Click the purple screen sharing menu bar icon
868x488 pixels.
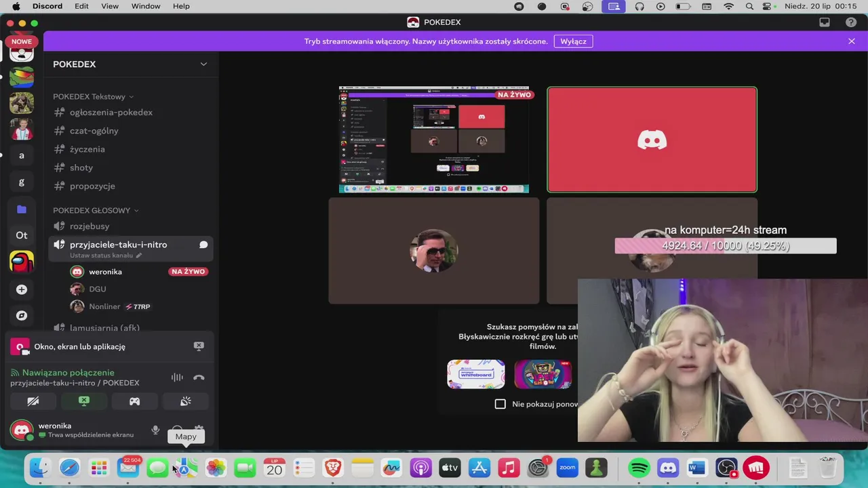[x=614, y=6]
